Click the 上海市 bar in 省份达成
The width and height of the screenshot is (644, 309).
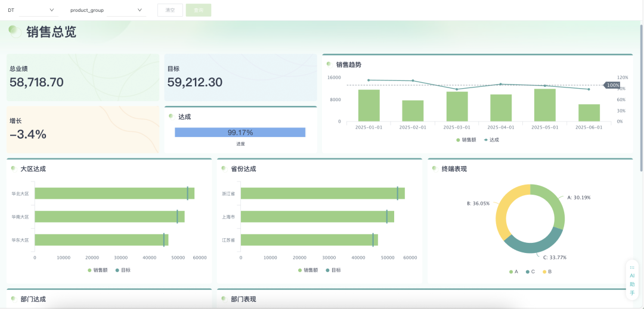point(316,217)
